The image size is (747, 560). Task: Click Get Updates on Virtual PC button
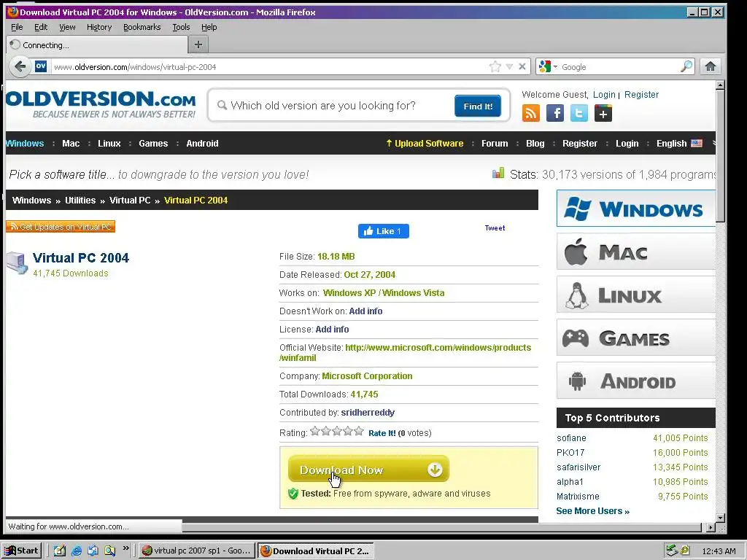pos(61,227)
